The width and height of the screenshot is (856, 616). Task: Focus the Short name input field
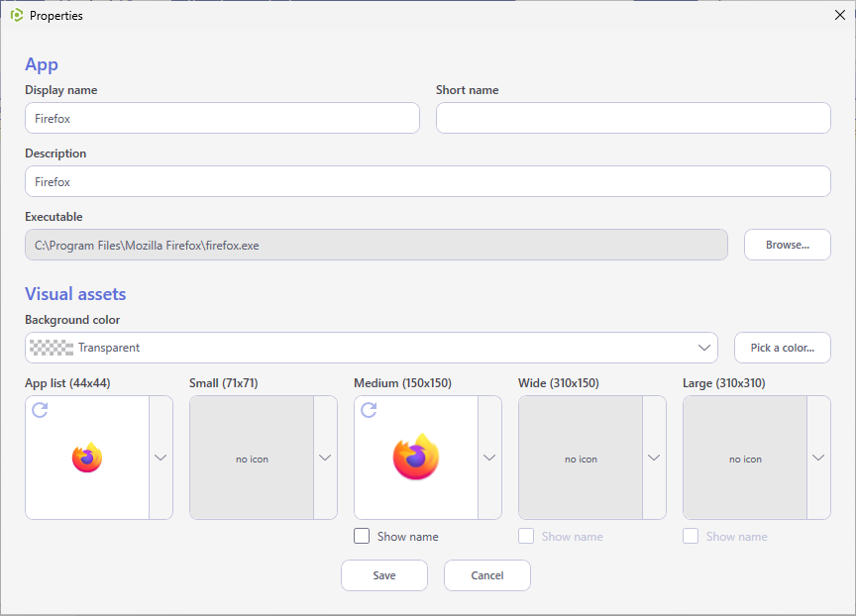pyautogui.click(x=633, y=118)
